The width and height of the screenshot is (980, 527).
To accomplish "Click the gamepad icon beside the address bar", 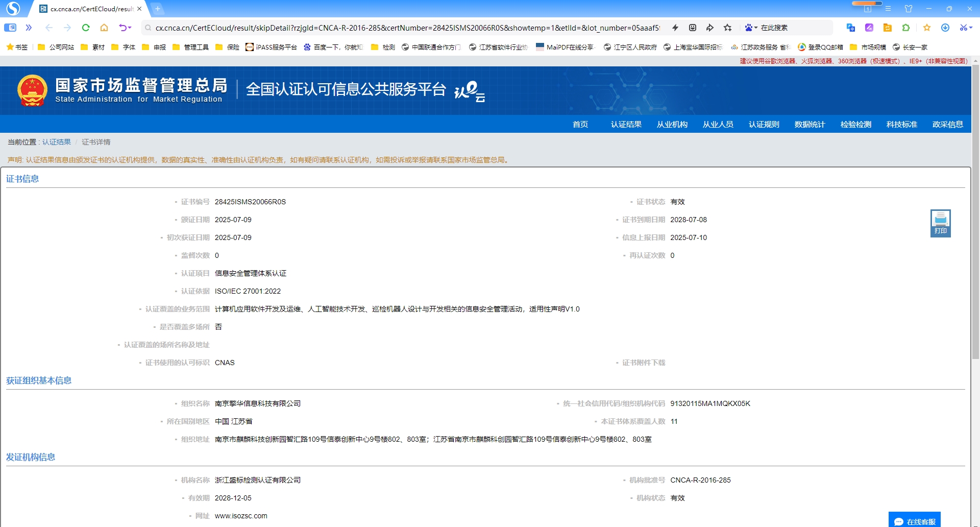I will (692, 28).
